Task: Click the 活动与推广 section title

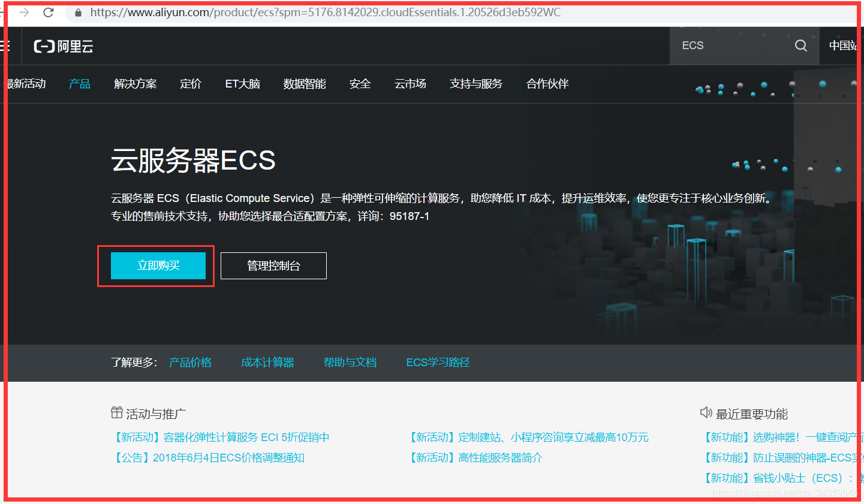Action: click(156, 414)
